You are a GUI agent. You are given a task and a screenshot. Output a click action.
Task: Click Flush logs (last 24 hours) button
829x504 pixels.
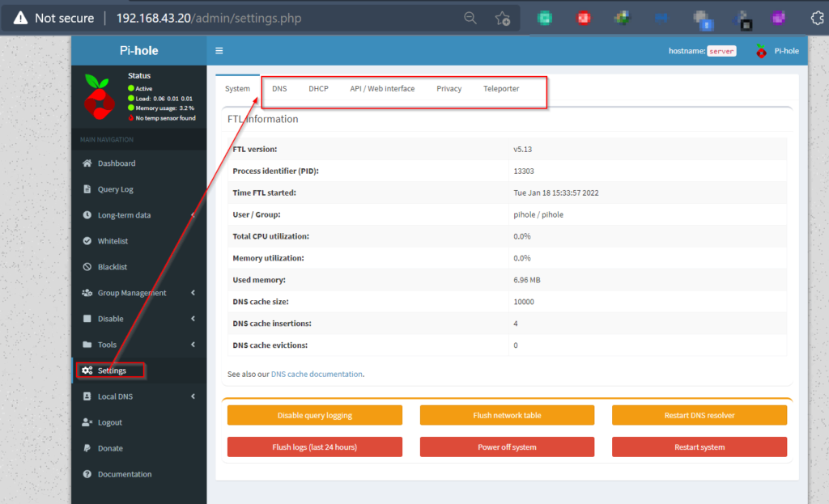point(315,447)
